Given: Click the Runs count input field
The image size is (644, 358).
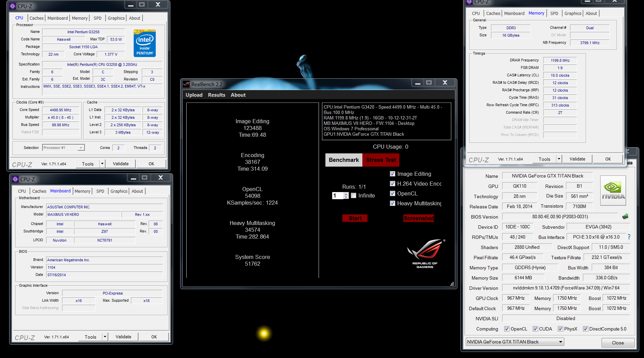Looking at the screenshot, I should [x=338, y=195].
